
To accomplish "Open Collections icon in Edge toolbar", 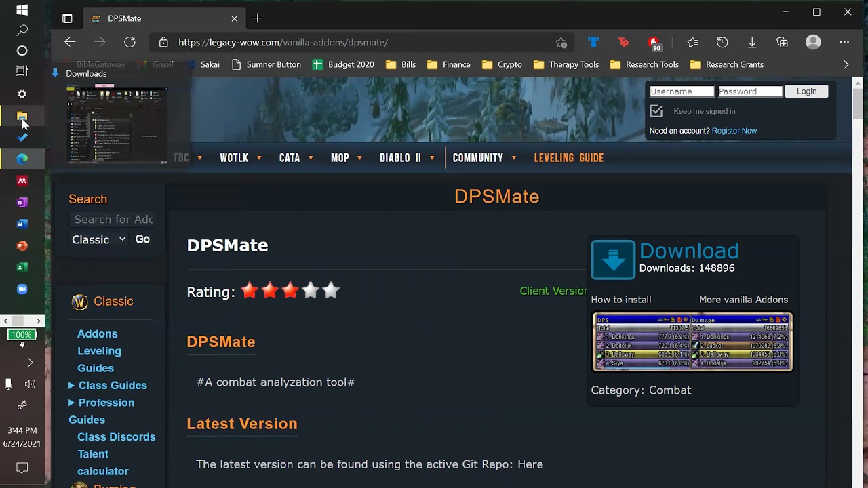I will 783,42.
